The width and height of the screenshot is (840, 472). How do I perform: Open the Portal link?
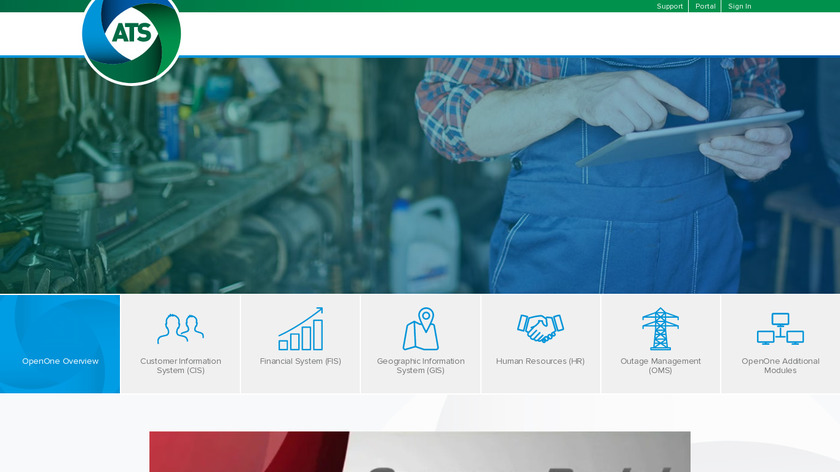(x=705, y=6)
